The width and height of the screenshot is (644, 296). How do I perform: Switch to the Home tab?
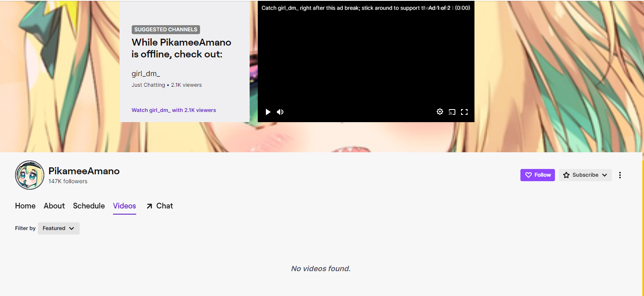pos(25,206)
